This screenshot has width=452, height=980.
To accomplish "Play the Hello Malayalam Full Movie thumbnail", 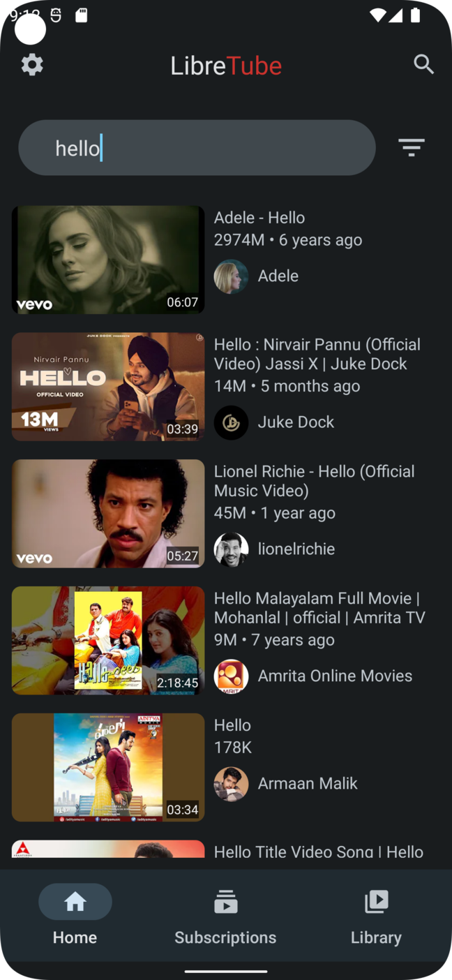I will pyautogui.click(x=108, y=641).
